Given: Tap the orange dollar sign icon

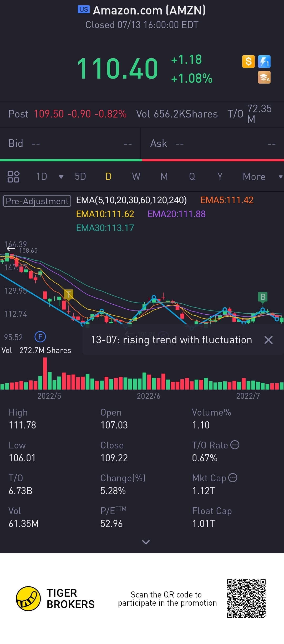Looking at the screenshot, I should point(248,62).
